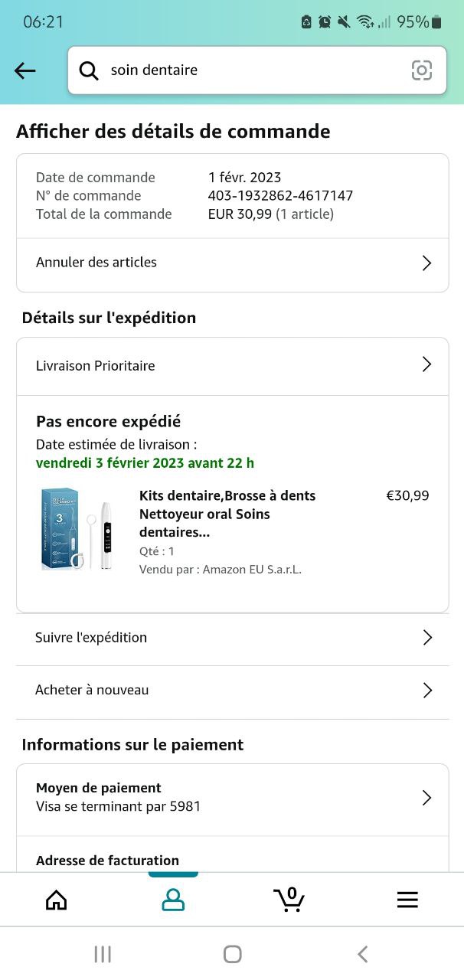Expand Moyen de paiement chevron
This screenshot has height=980, width=464.
426,798
